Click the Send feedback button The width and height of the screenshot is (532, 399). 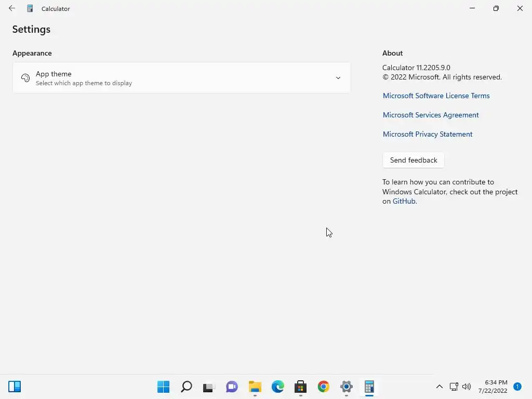tap(413, 160)
